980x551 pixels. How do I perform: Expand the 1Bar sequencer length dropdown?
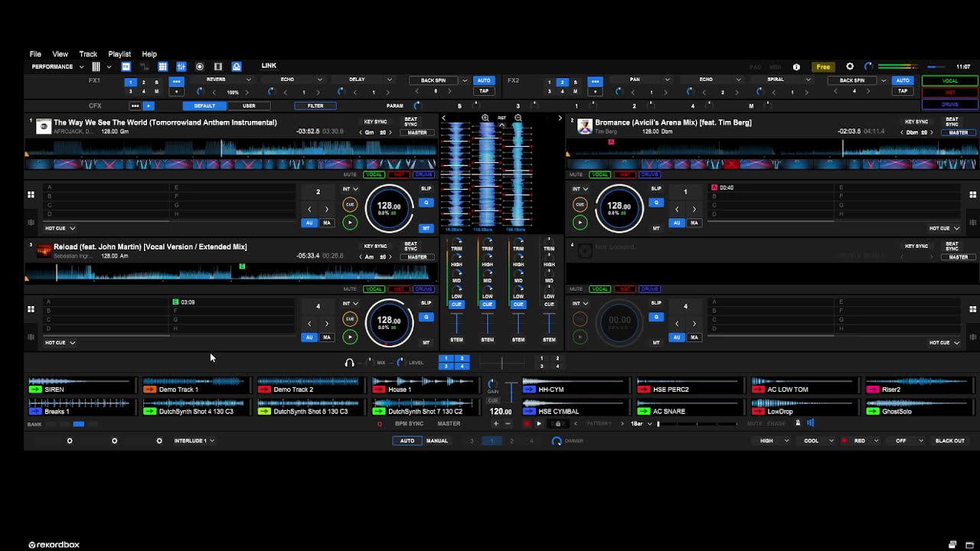(640, 423)
